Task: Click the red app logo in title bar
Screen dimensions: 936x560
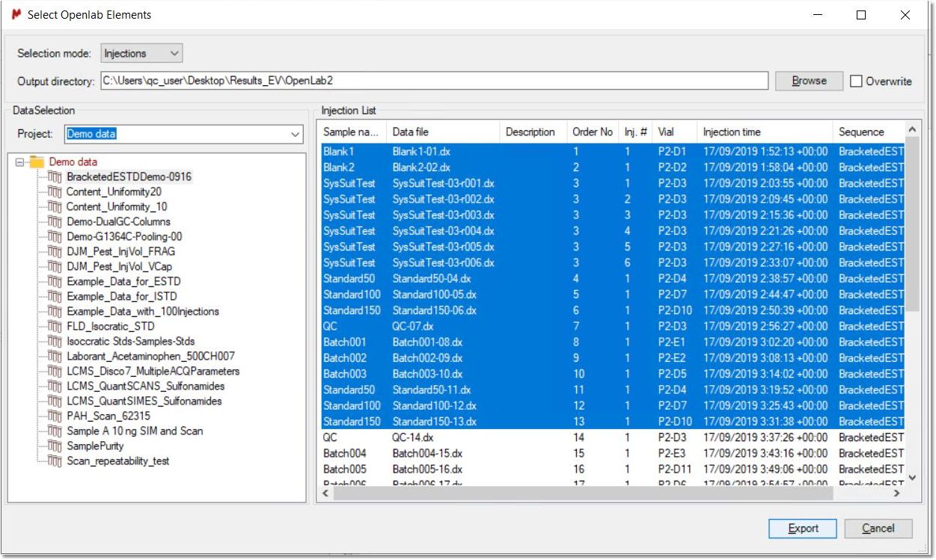Action: 16,14
